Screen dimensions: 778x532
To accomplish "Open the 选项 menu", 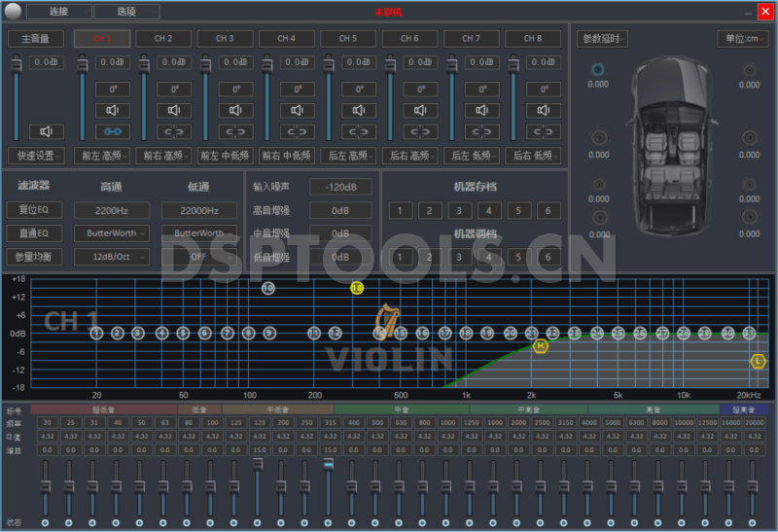I will [x=124, y=12].
